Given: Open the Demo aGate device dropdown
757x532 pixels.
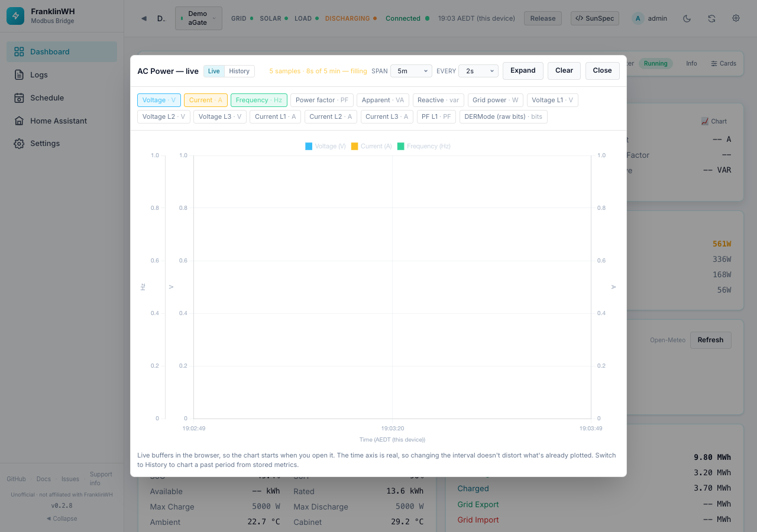Looking at the screenshot, I should [199, 18].
